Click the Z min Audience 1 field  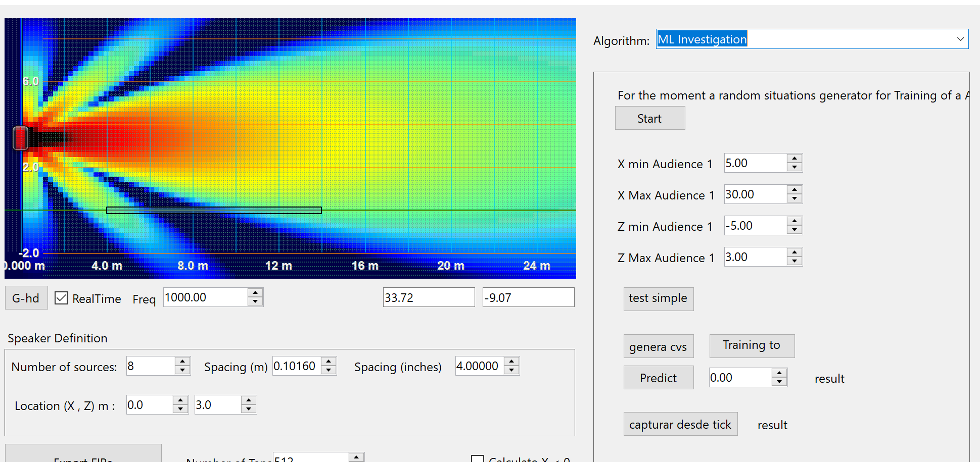click(x=755, y=226)
